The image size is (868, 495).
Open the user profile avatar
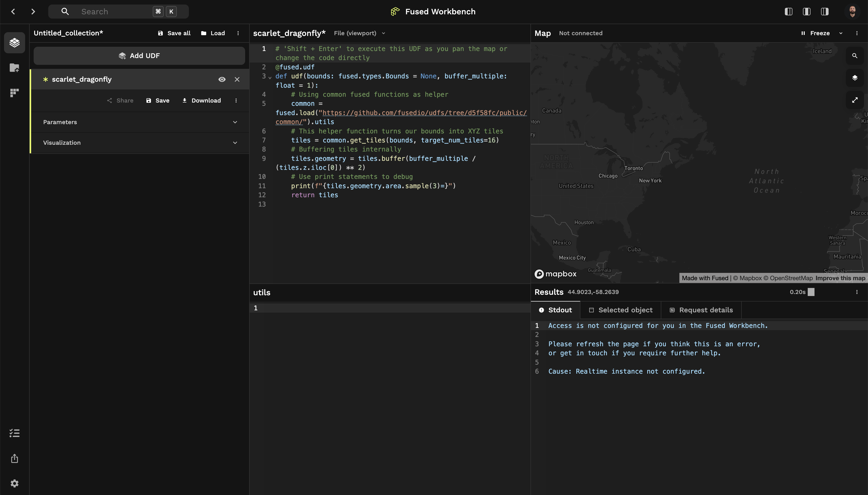coord(852,12)
